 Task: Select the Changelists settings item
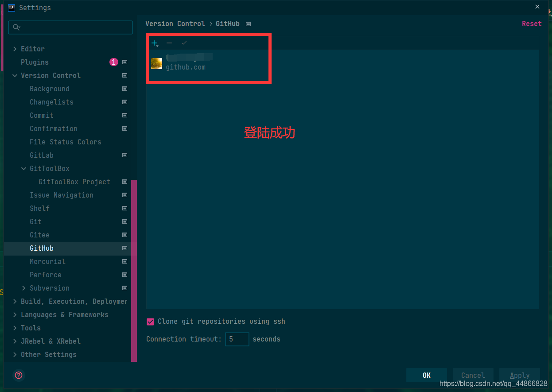point(51,102)
